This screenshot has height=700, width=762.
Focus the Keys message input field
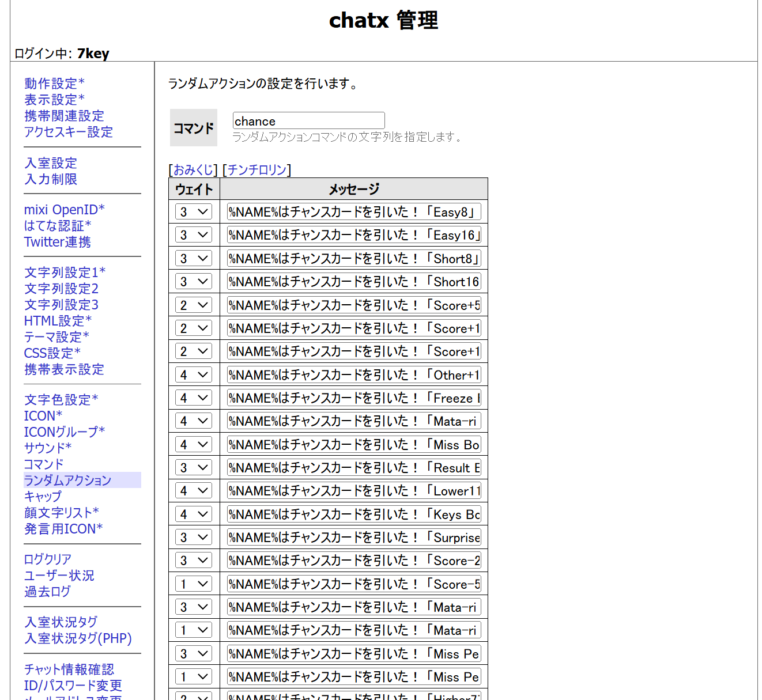354,514
